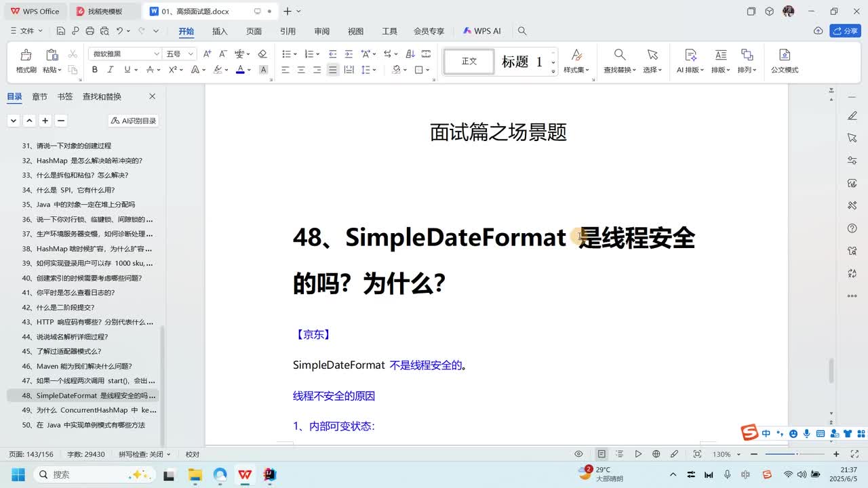Toggle superscript X² formatting

coord(172,70)
